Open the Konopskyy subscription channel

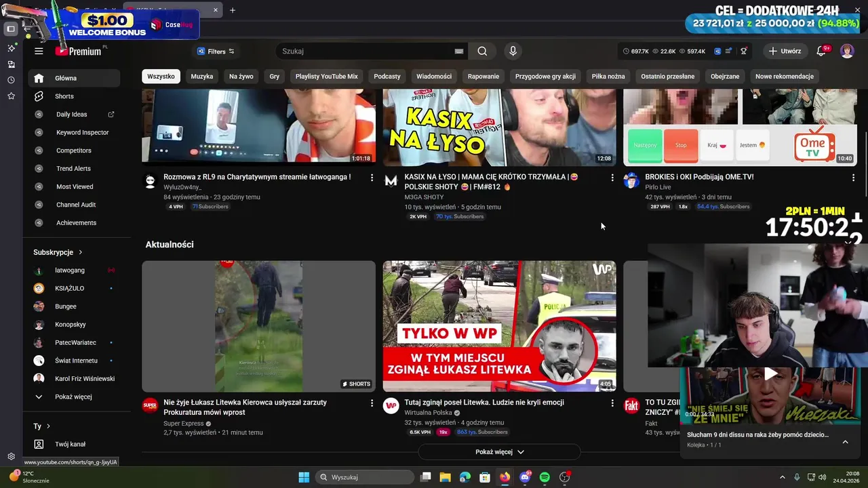(x=75, y=325)
